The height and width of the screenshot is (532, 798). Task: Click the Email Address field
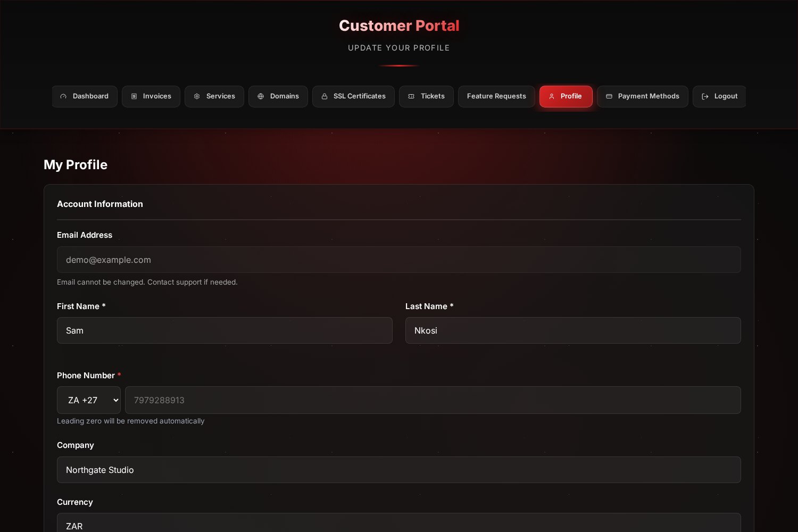click(399, 260)
